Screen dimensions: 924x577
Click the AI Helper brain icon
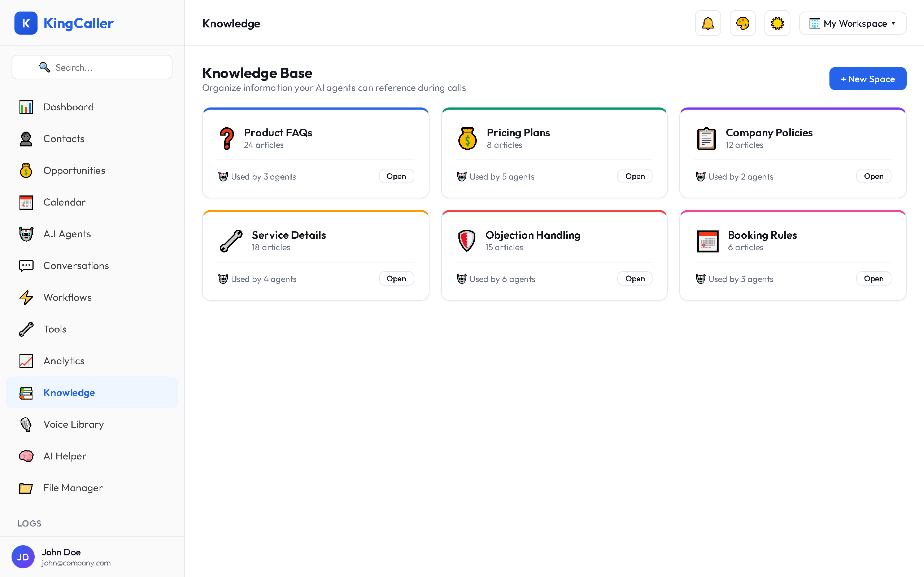tap(26, 456)
